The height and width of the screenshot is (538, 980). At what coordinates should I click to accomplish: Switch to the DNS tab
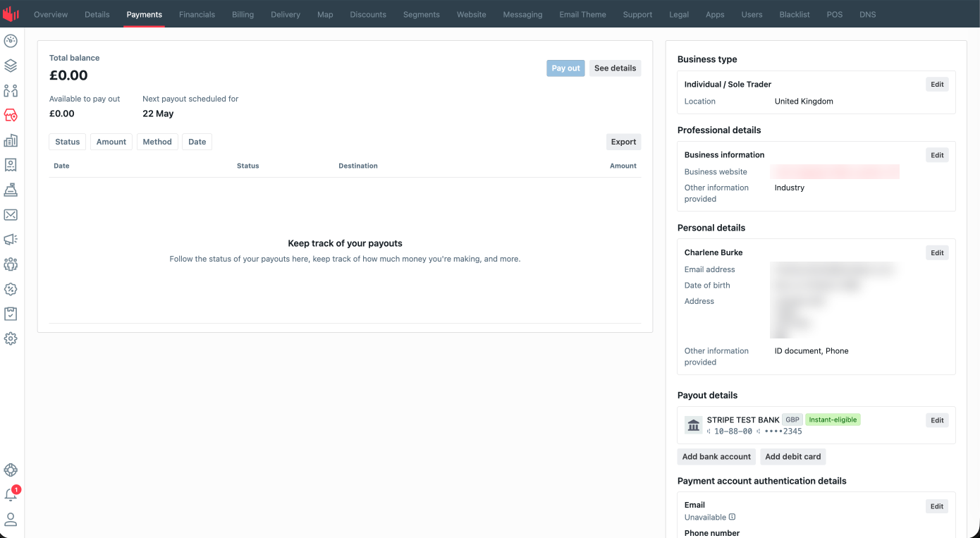868,14
